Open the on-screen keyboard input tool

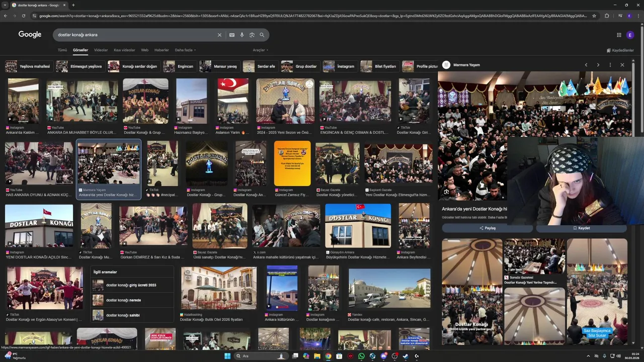[231, 35]
